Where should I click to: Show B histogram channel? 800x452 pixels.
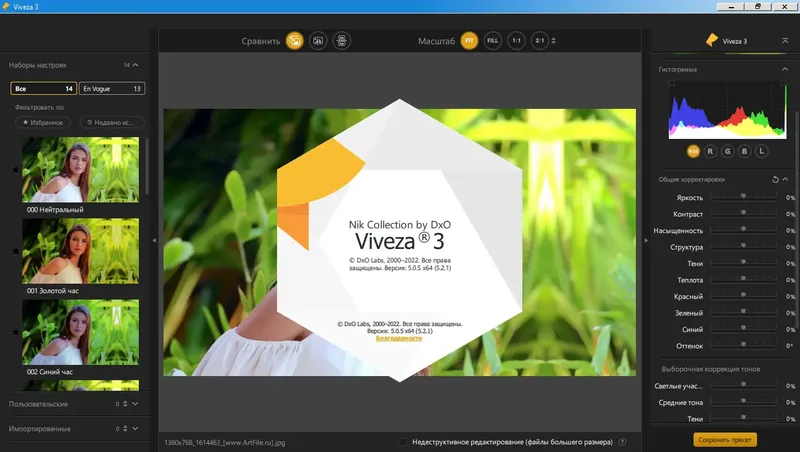pos(744,151)
